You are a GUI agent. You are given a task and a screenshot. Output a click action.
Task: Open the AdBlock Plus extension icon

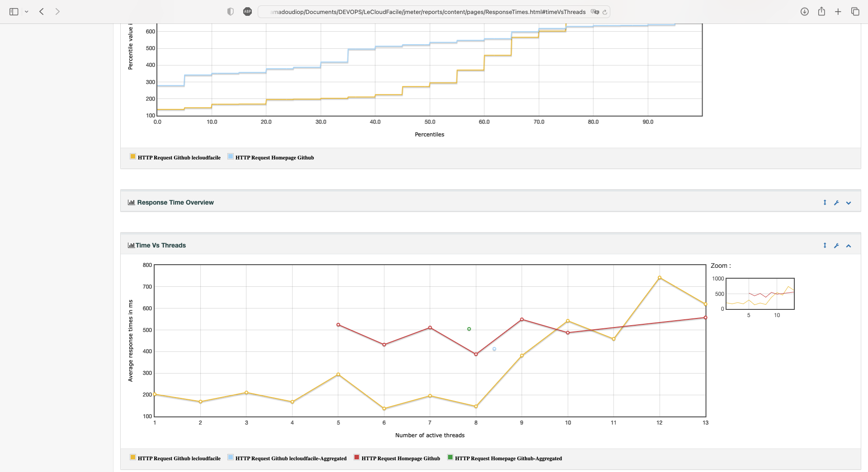coord(247,12)
